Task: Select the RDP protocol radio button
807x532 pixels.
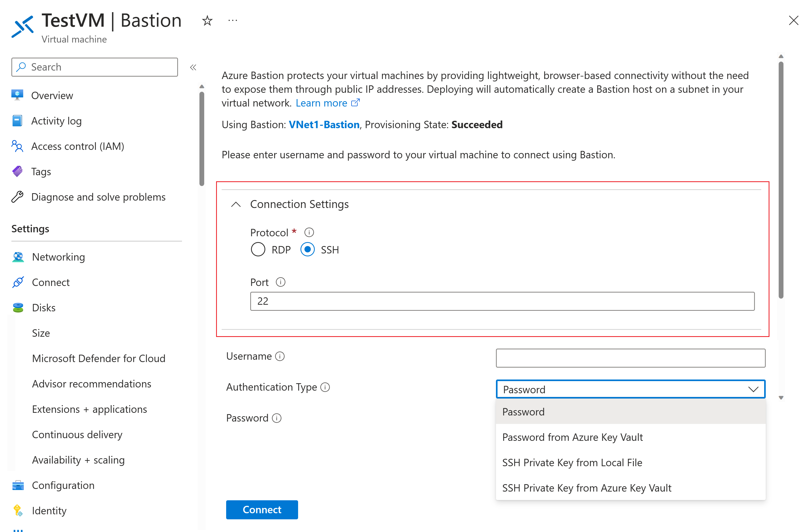Action: point(258,250)
